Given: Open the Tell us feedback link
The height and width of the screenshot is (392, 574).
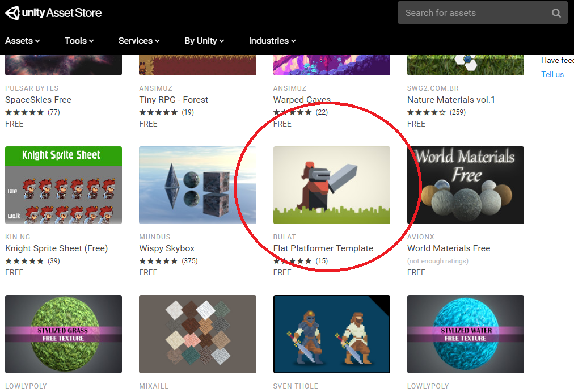Looking at the screenshot, I should point(552,74).
